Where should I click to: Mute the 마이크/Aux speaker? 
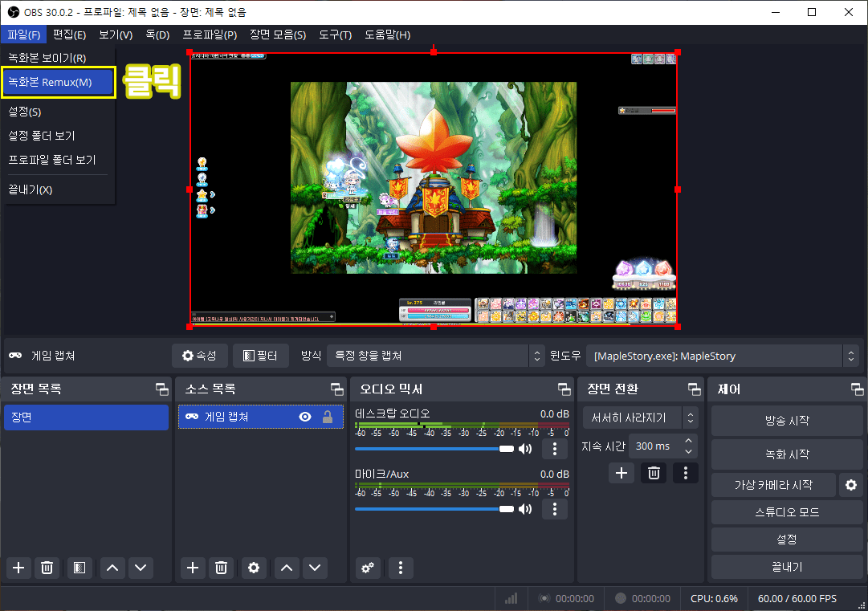coord(525,509)
